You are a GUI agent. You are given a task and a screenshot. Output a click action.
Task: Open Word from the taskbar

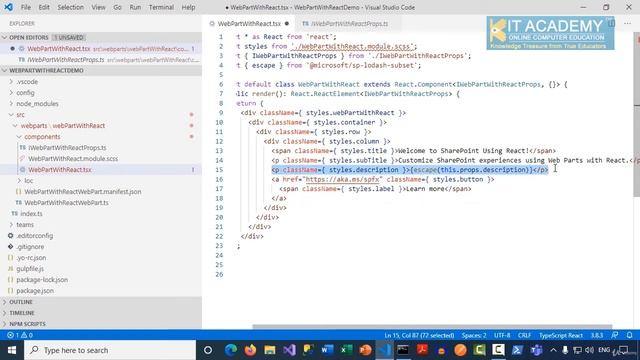pos(327,350)
